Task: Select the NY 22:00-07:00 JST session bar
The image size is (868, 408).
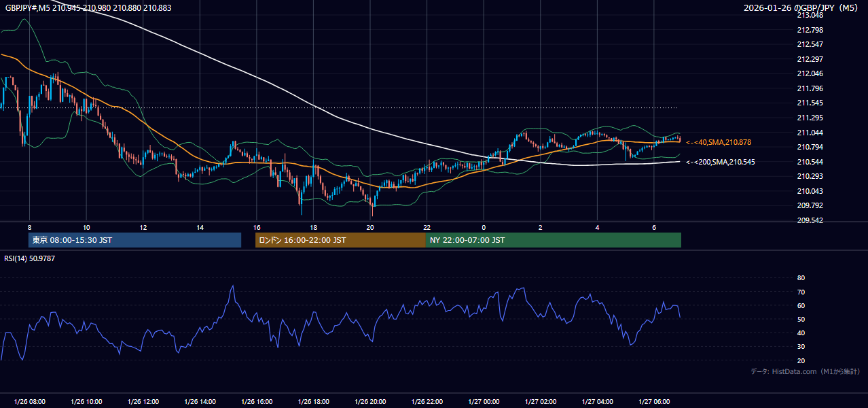Action: tap(553, 240)
